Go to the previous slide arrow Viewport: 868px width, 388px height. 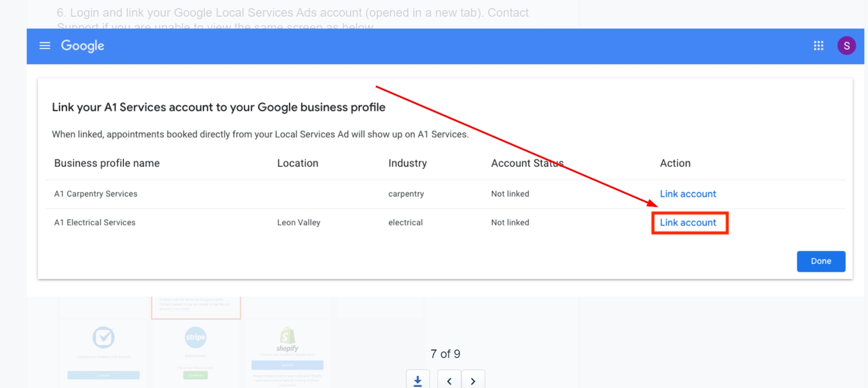point(449,381)
